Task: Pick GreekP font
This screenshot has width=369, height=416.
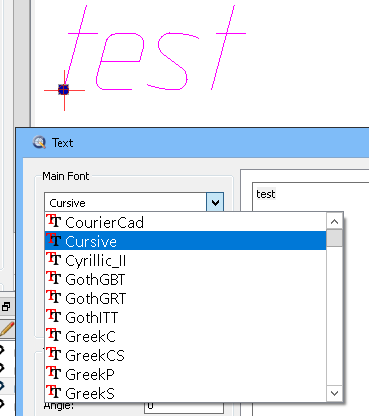Action: pos(185,374)
